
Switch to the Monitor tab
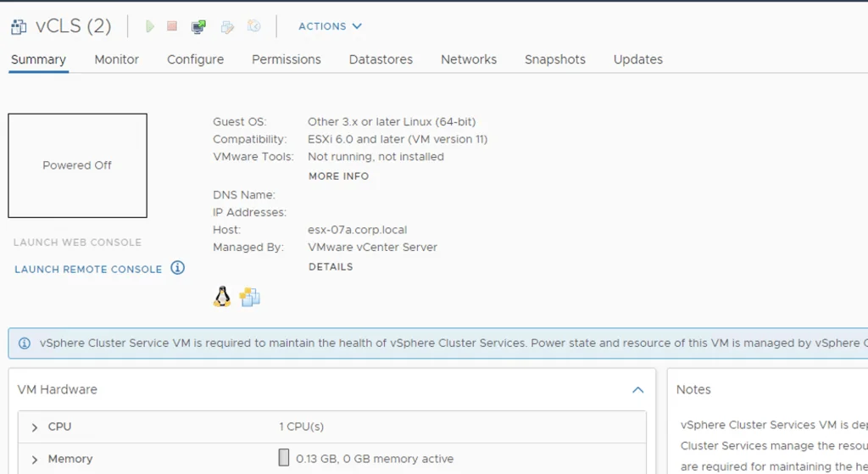click(116, 60)
